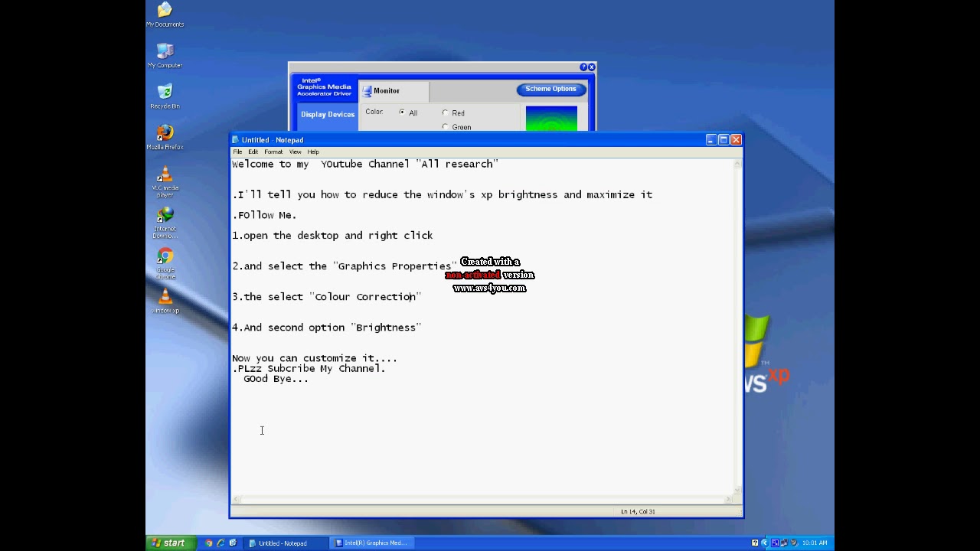Maximize the Notepad window
Viewport: 980px width, 551px height.
tap(724, 140)
